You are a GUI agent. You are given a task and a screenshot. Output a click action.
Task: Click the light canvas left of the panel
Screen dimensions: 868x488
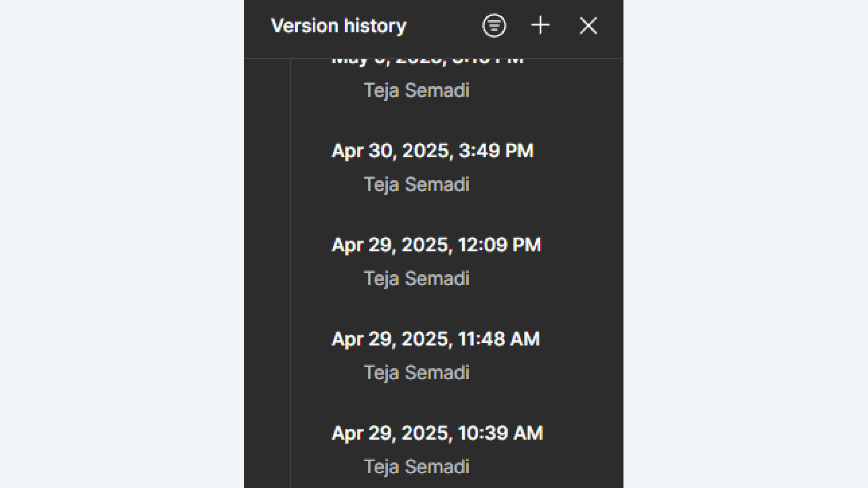pos(122,244)
